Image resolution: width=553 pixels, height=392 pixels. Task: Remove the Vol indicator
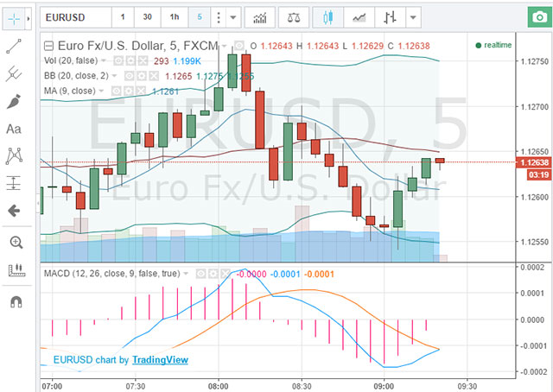click(x=143, y=61)
